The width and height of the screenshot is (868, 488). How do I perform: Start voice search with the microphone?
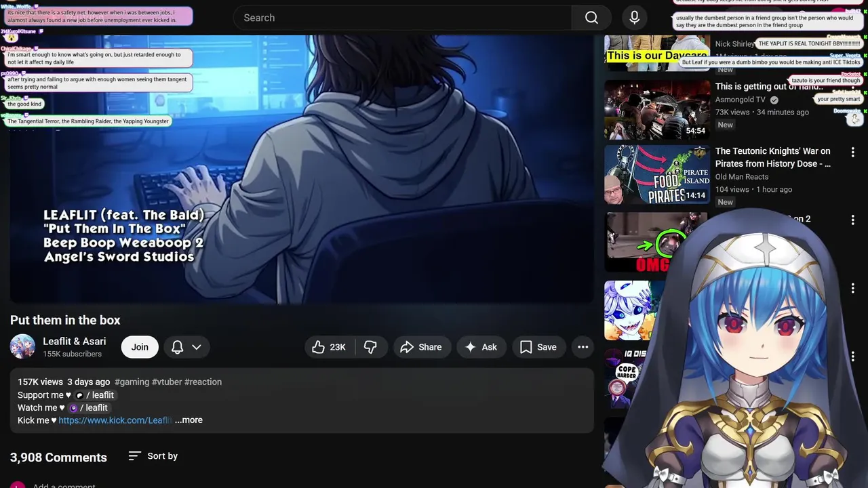(634, 18)
